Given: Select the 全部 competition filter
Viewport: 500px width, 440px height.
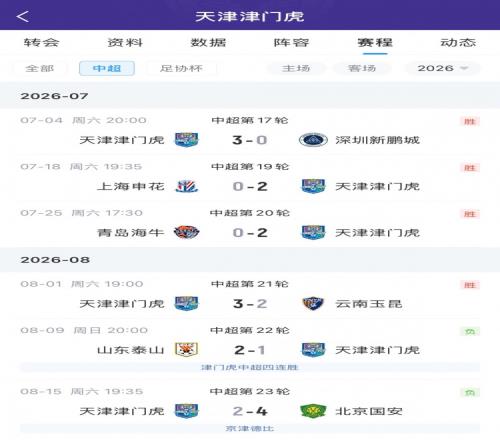Looking at the screenshot, I should click(x=40, y=68).
